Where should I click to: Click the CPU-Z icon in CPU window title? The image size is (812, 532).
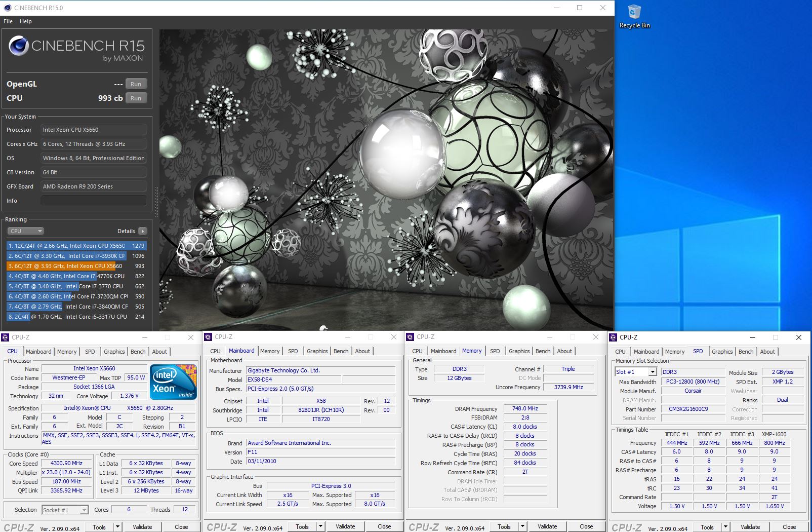click(x=5, y=337)
